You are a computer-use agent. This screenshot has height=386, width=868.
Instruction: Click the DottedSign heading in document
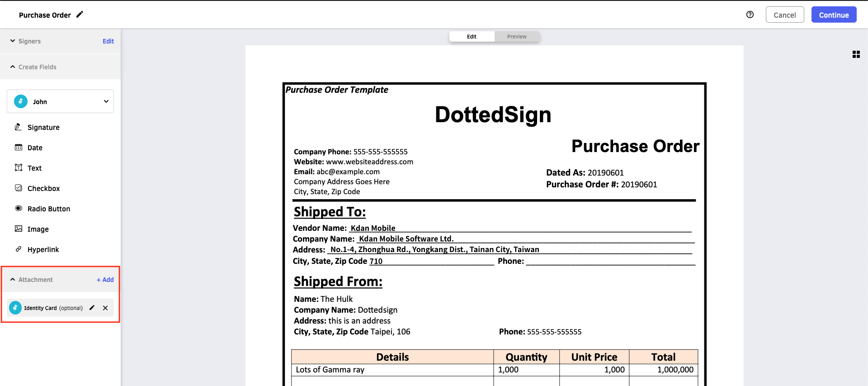[493, 114]
